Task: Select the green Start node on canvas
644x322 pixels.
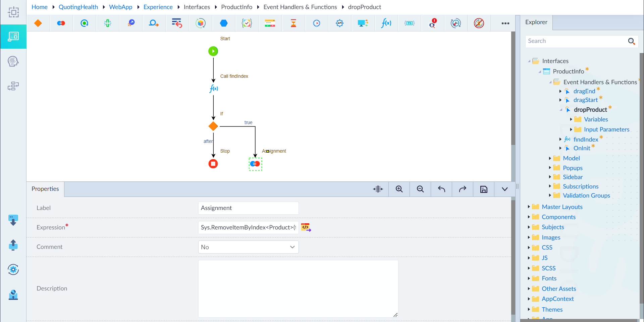Action: [213, 51]
